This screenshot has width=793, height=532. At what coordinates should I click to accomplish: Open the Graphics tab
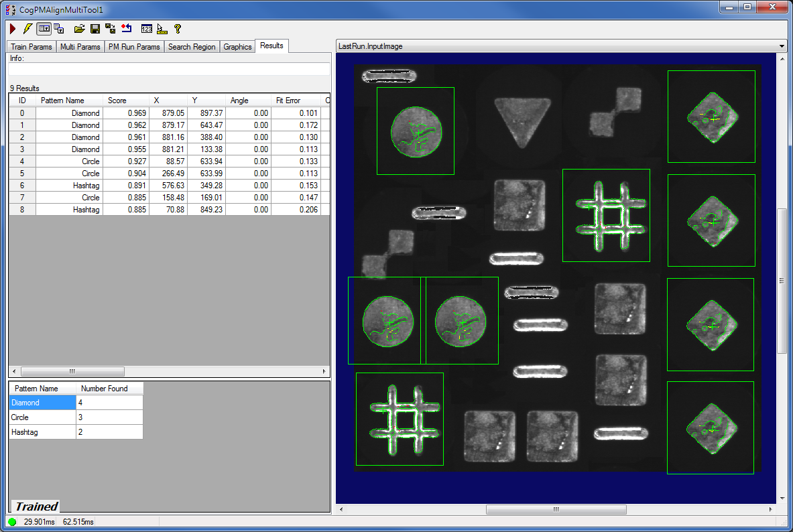click(237, 46)
